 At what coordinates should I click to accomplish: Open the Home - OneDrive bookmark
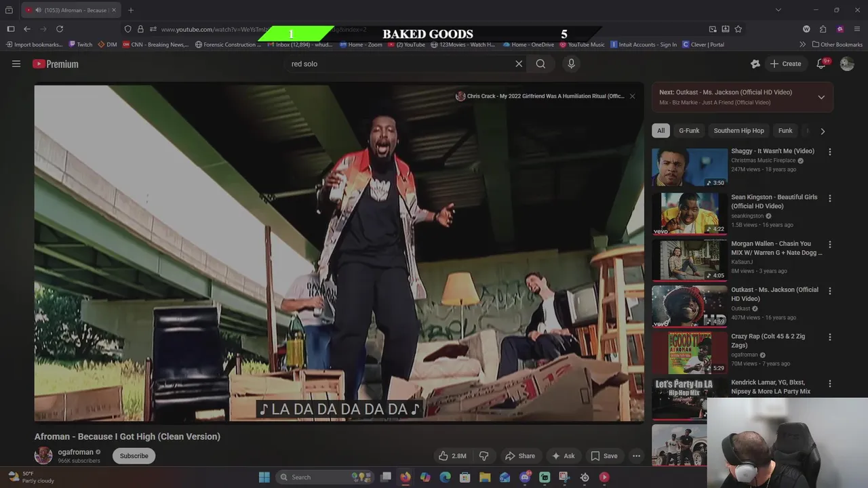click(528, 45)
